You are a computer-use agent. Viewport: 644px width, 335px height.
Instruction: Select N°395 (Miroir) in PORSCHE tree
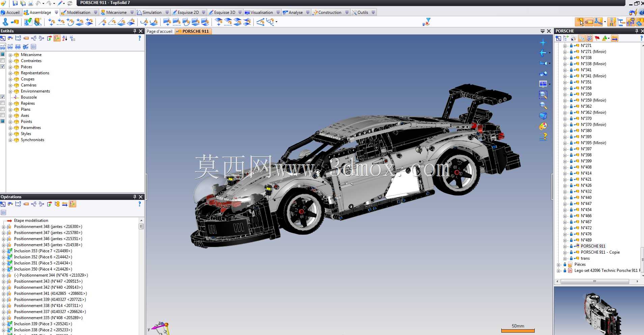[x=593, y=143]
